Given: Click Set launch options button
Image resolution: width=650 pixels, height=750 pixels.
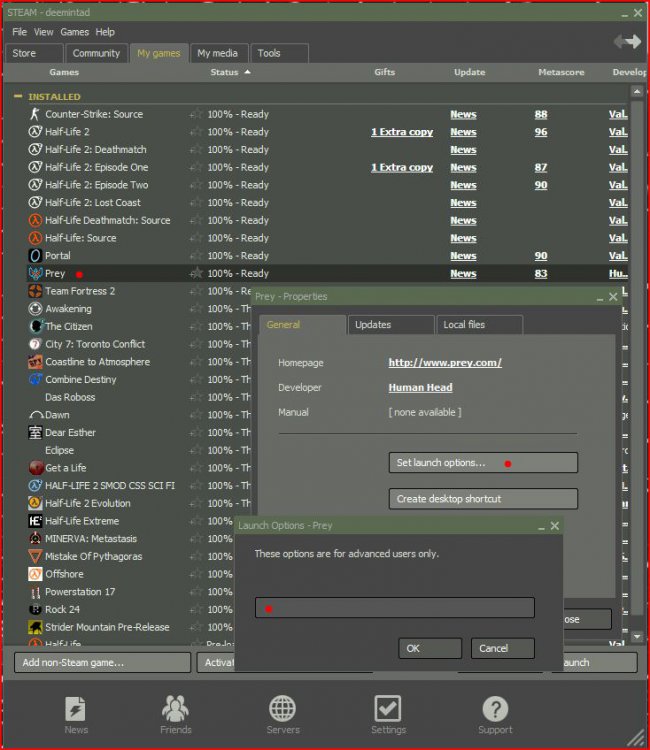Looking at the screenshot, I should coord(483,463).
